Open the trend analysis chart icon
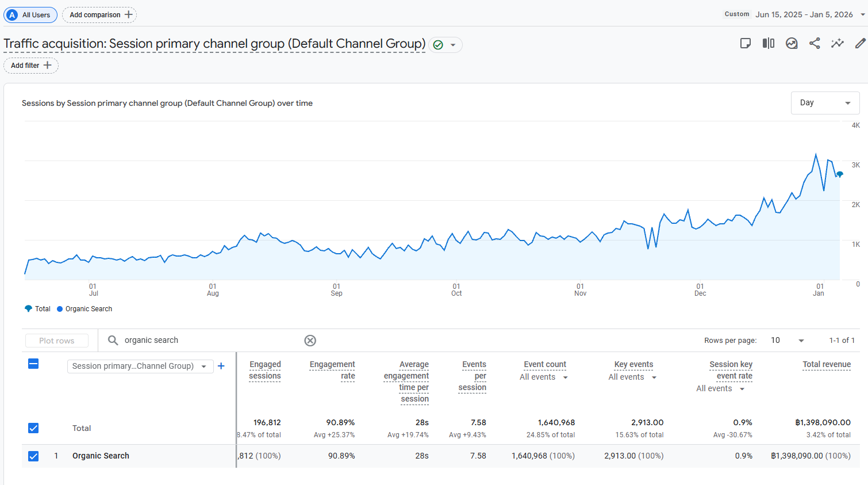The image size is (868, 485). coord(792,43)
